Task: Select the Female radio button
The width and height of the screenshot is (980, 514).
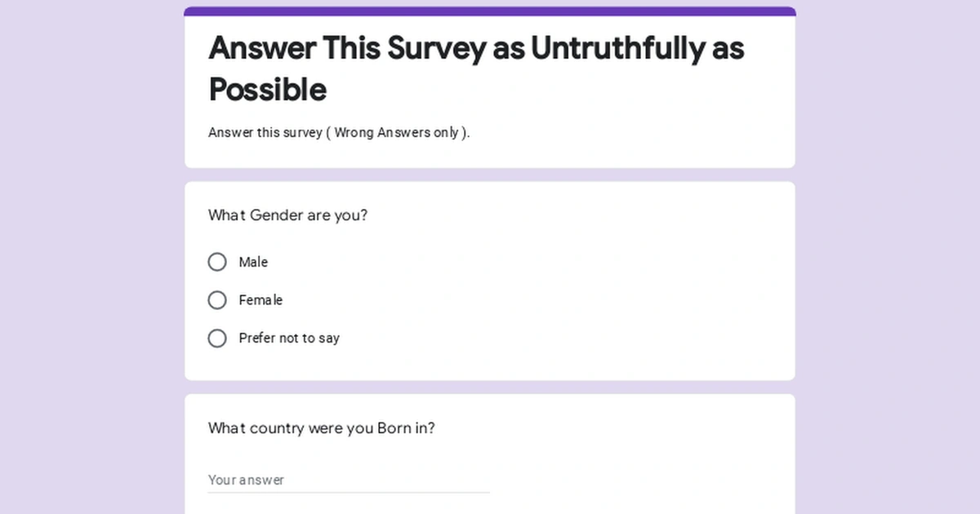Action: tap(217, 300)
